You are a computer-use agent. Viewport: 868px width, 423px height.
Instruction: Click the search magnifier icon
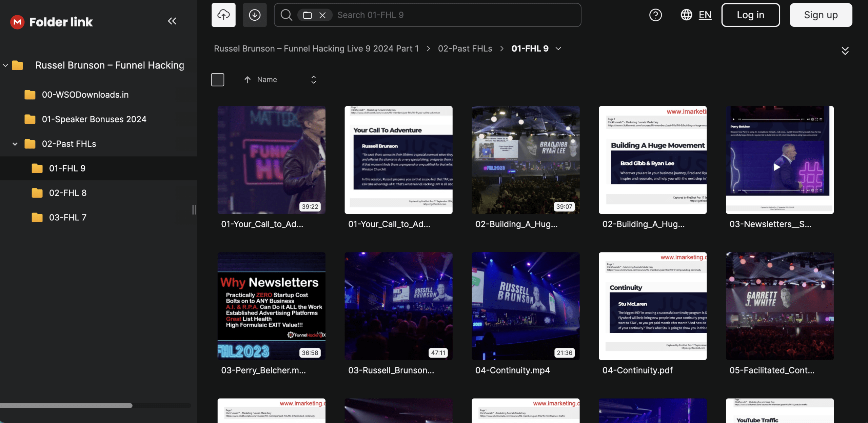pos(286,15)
